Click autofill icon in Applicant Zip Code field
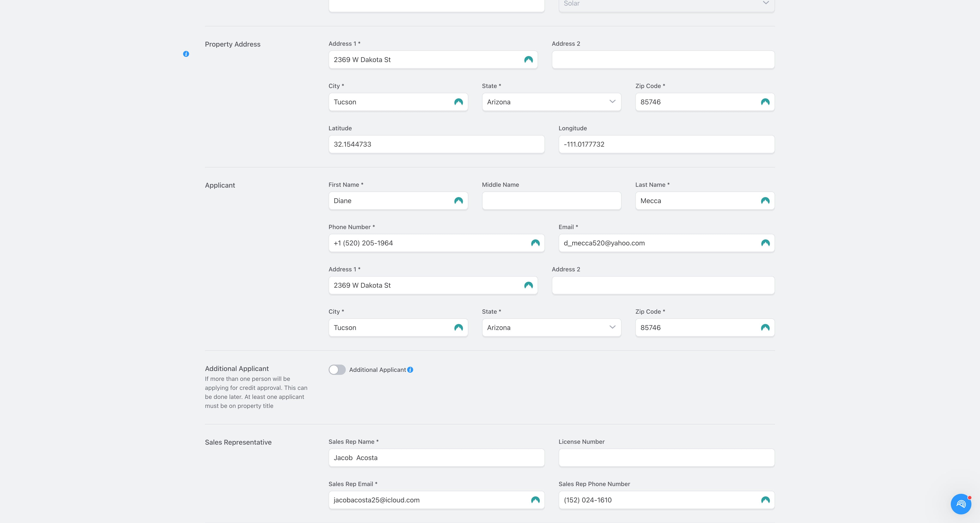980x523 pixels. tap(765, 327)
